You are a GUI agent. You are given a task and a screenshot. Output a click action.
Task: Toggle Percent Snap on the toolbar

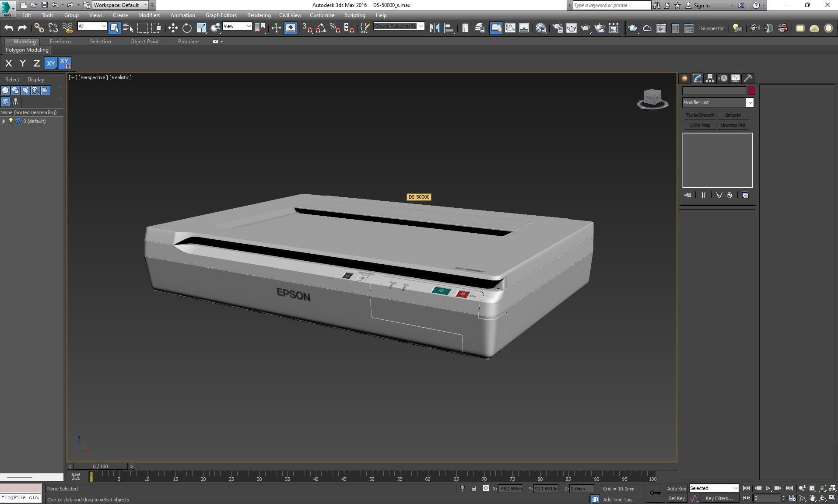(335, 28)
